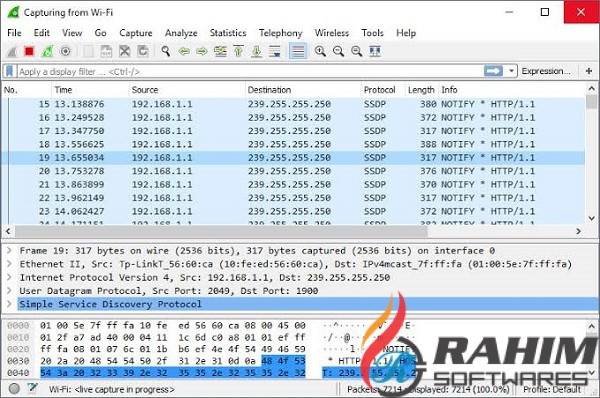Sort by the Source column header

coord(187,90)
